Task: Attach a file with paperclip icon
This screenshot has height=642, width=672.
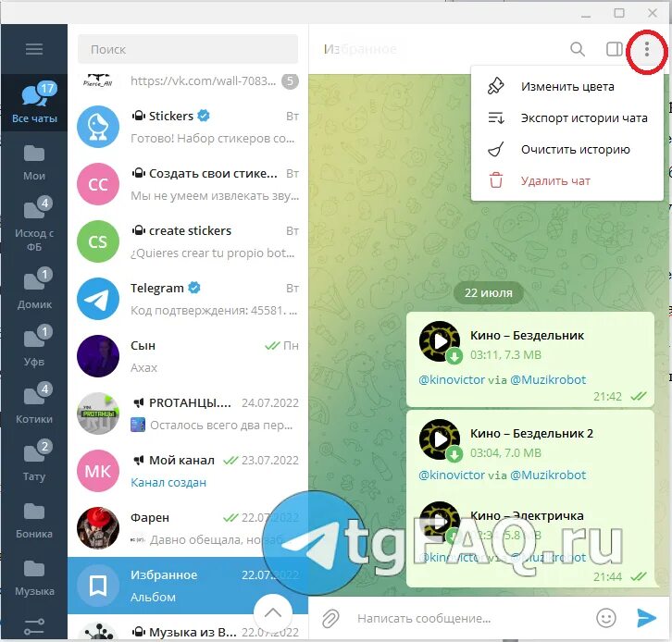Action: (330, 619)
